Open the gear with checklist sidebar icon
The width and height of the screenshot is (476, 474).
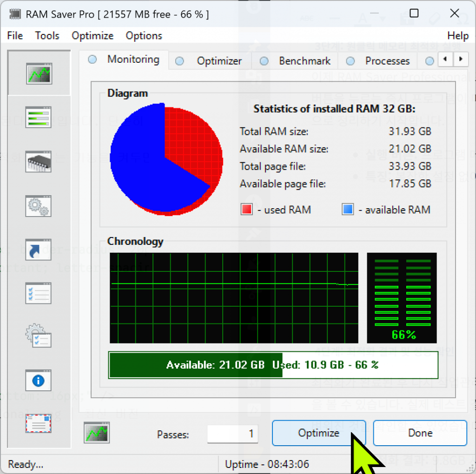tap(38, 336)
